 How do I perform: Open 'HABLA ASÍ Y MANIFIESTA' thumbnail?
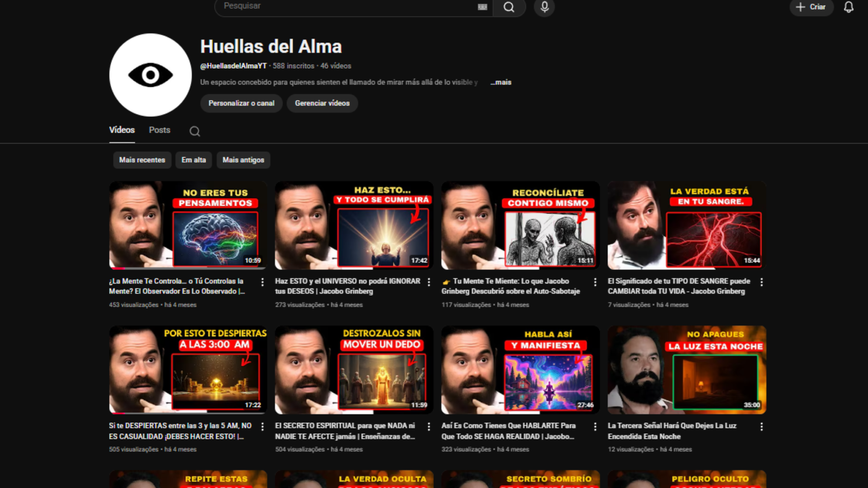click(x=521, y=370)
